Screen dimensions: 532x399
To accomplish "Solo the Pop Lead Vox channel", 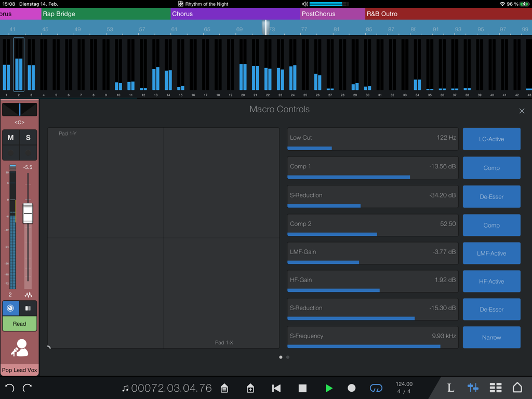I will (28, 137).
